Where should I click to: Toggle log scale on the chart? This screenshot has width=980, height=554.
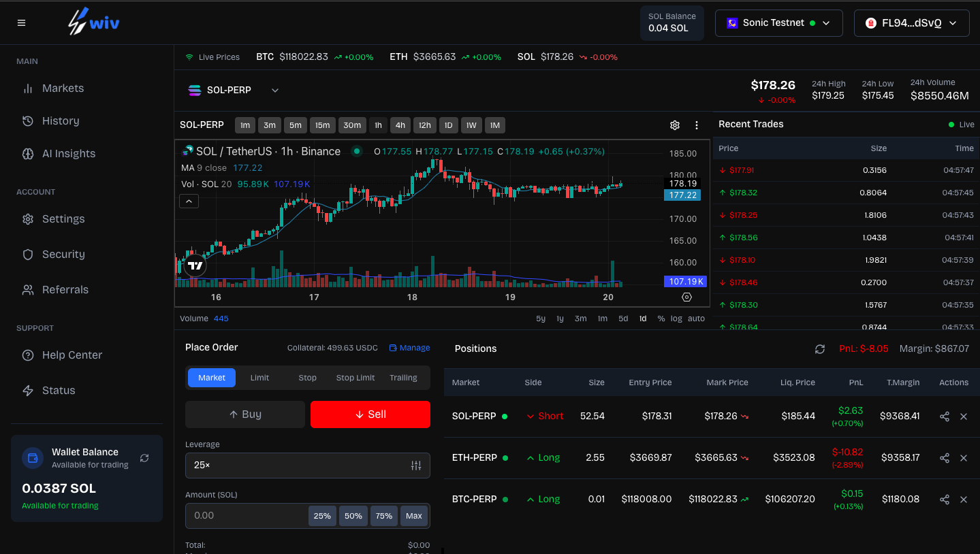[x=676, y=319]
